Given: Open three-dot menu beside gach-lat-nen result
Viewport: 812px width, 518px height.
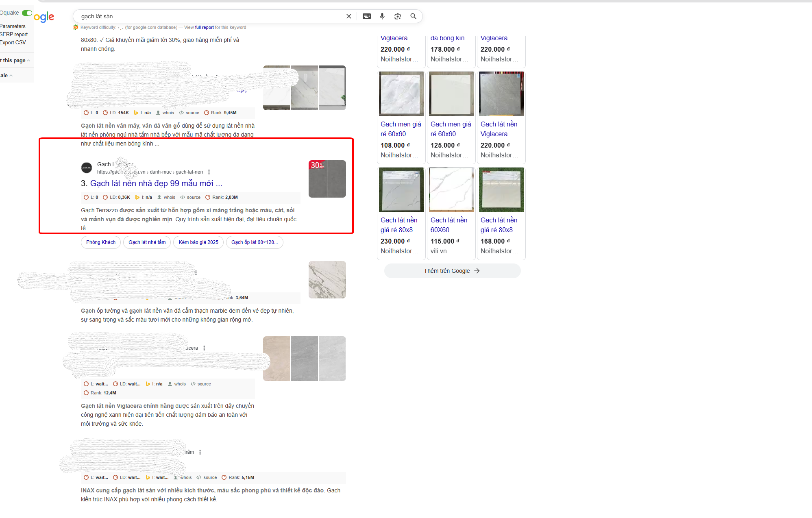Looking at the screenshot, I should (x=209, y=172).
